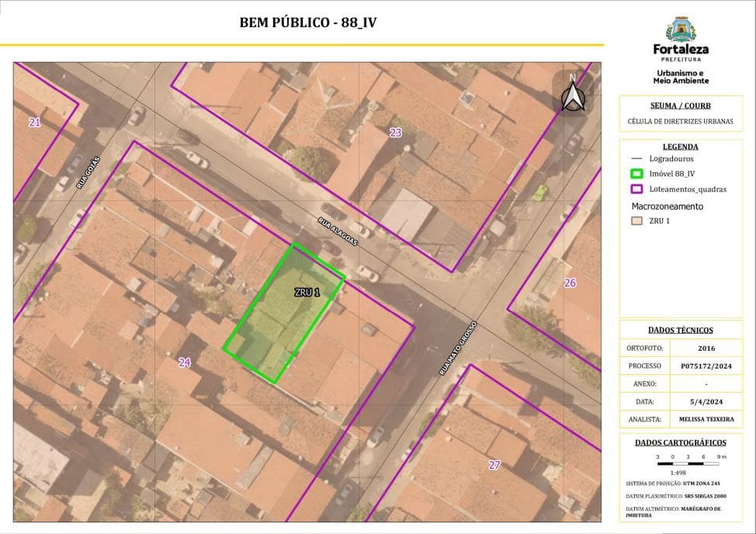Click the "ORTOFOTO:" label cell
Image resolution: width=756 pixels, height=534 pixels.
[x=645, y=348]
